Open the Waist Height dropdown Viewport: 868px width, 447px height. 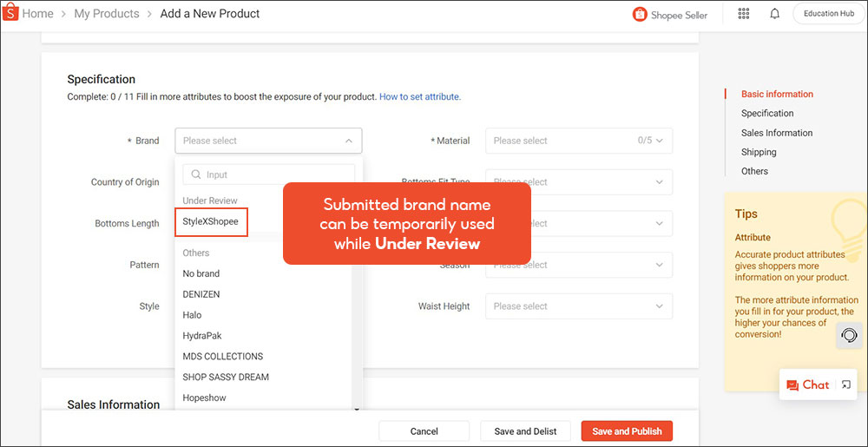[x=578, y=306]
